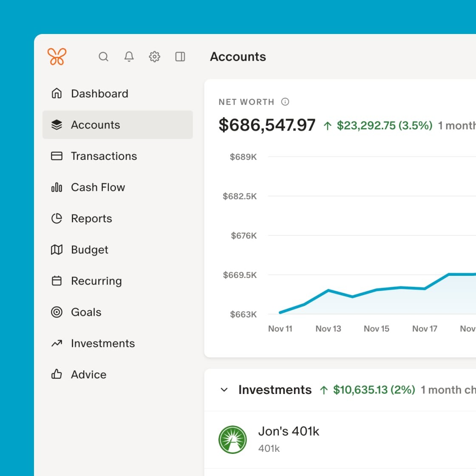Image resolution: width=476 pixels, height=476 pixels.
Task: Open the search icon
Action: click(x=104, y=57)
